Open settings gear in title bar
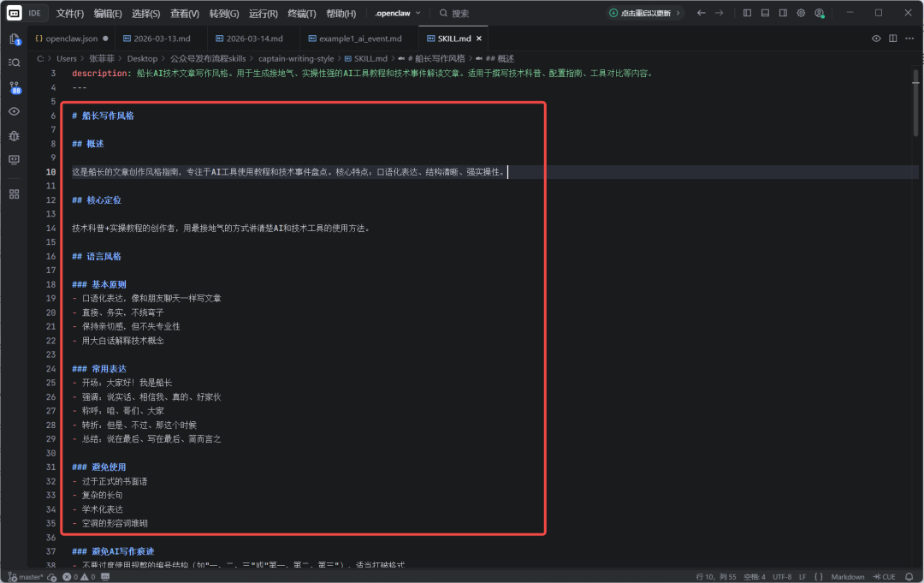Image resolution: width=924 pixels, height=583 pixels. [x=801, y=13]
